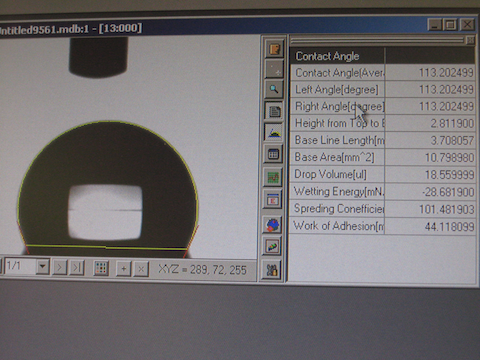Select the Base Line Length row label
Viewport: 480px width, 360px height.
[339, 140]
